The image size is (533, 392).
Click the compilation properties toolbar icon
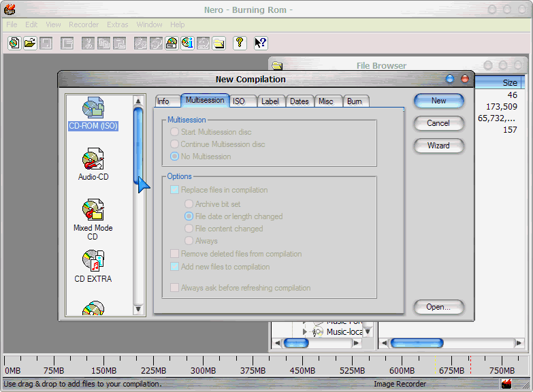coord(67,43)
